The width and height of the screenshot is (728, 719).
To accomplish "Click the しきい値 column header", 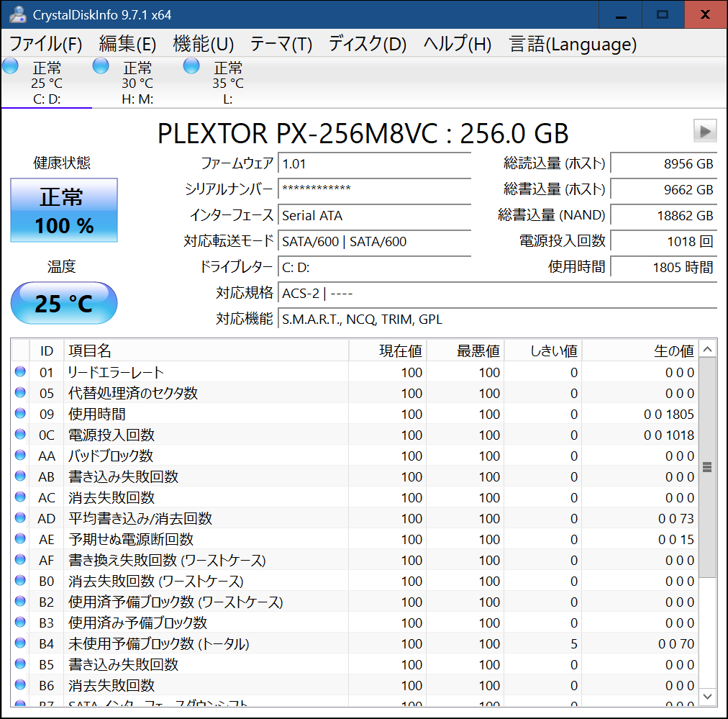I will coord(543,351).
